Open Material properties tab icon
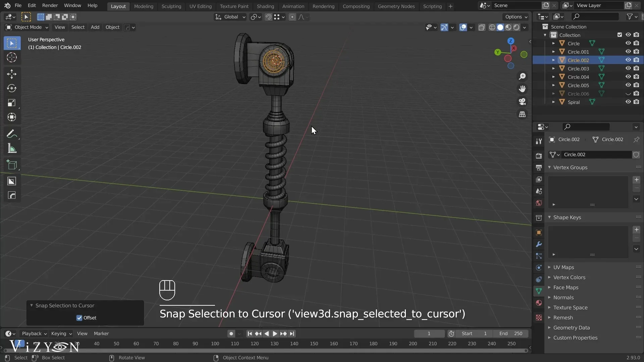The width and height of the screenshot is (644, 362). tap(539, 303)
